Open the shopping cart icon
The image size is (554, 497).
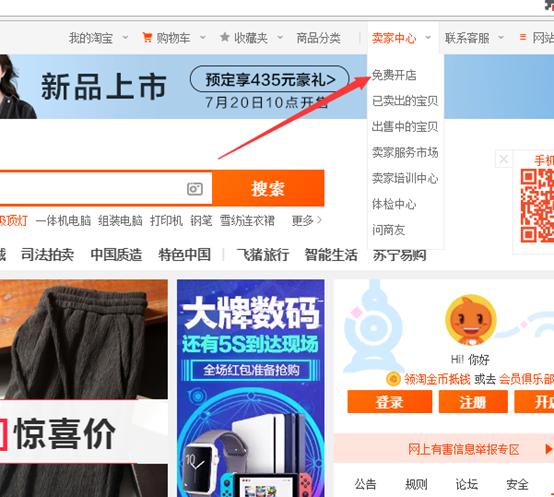(147, 37)
